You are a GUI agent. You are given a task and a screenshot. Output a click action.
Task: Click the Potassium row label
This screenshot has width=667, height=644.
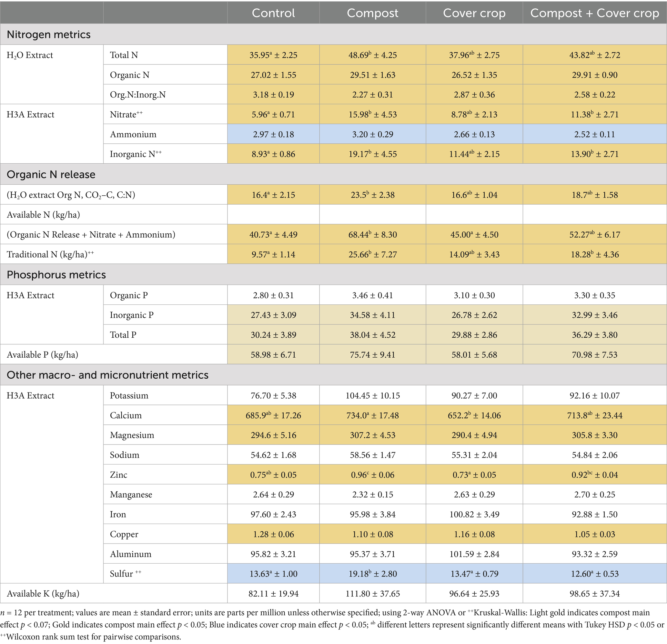click(129, 395)
